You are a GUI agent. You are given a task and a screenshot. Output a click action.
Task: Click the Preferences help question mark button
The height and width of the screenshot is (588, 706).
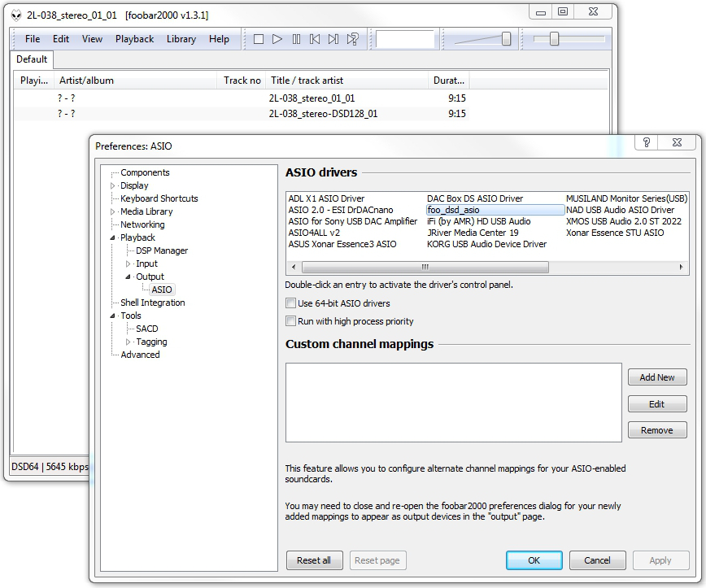point(646,142)
